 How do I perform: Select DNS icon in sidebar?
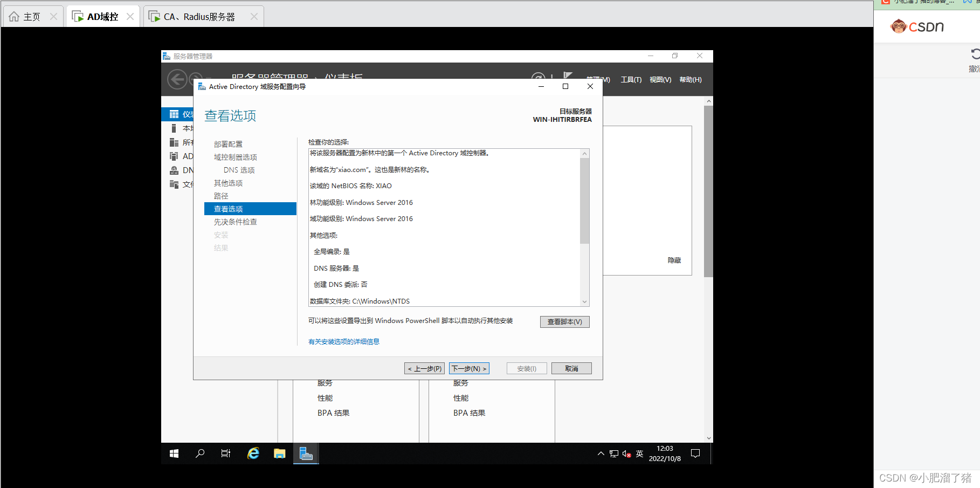coord(174,170)
